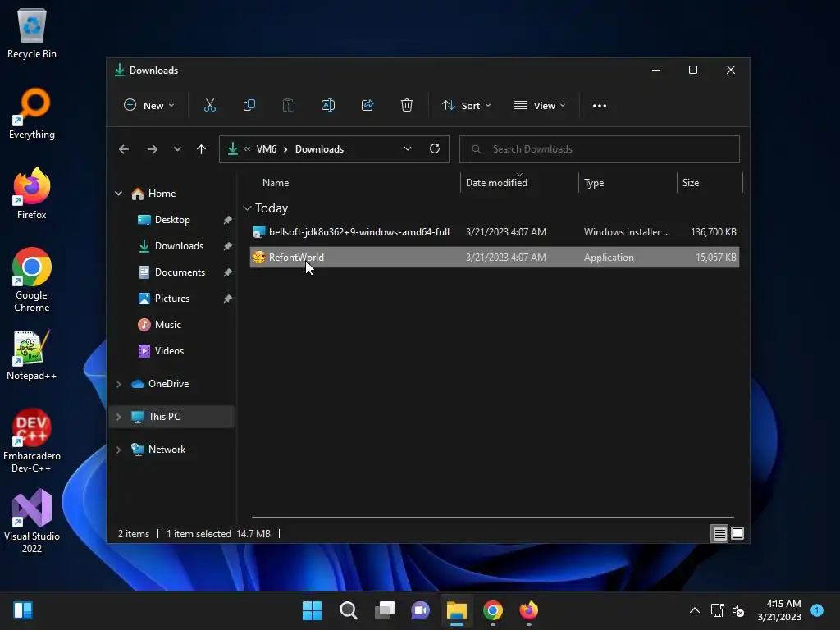Open Widgets button on taskbar
The width and height of the screenshot is (840, 630).
point(23,610)
